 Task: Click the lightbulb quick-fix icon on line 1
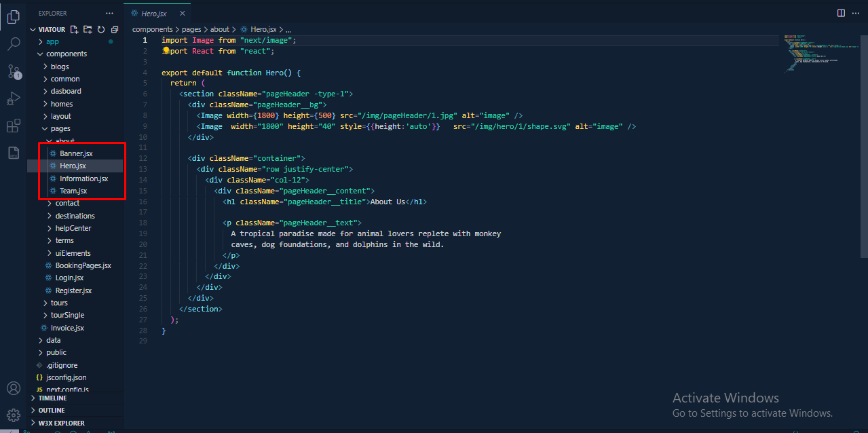click(x=166, y=50)
